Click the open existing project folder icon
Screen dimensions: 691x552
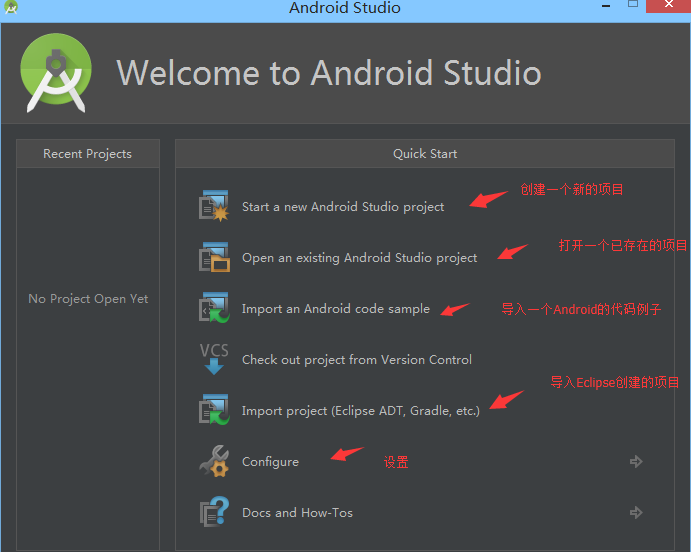point(214,257)
